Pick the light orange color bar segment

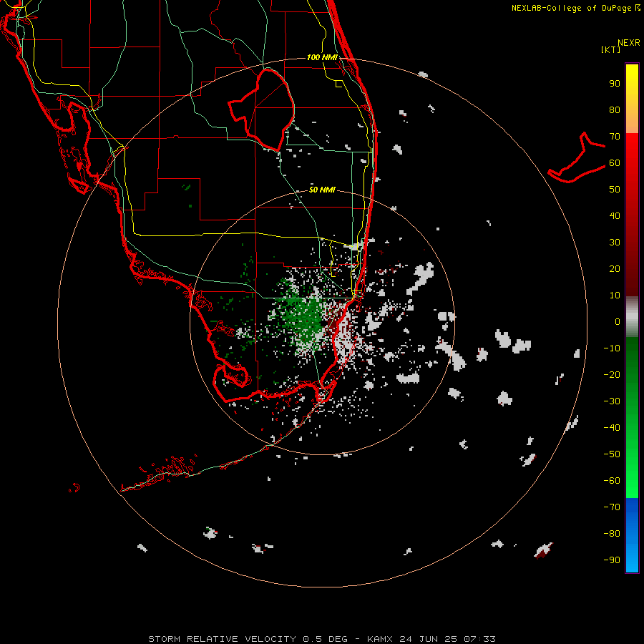pyautogui.click(x=632, y=123)
